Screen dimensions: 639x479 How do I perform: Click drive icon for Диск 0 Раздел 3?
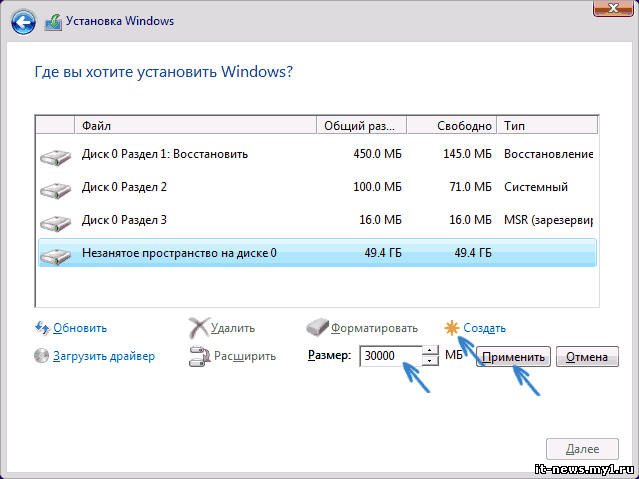coord(55,223)
